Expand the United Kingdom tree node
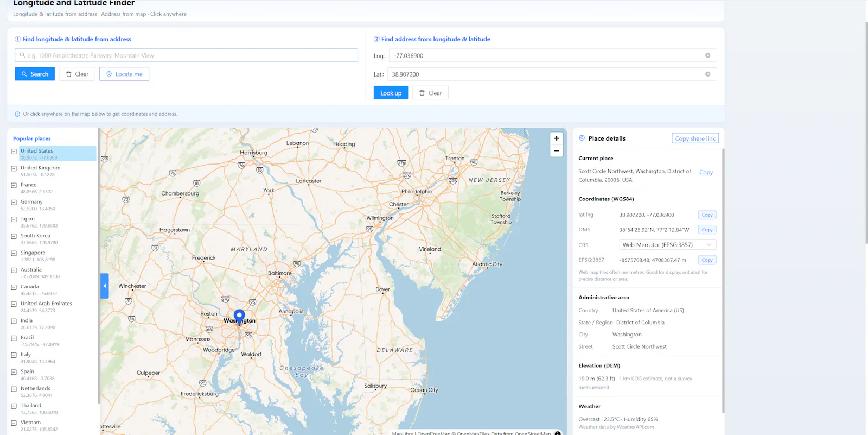 [14, 168]
